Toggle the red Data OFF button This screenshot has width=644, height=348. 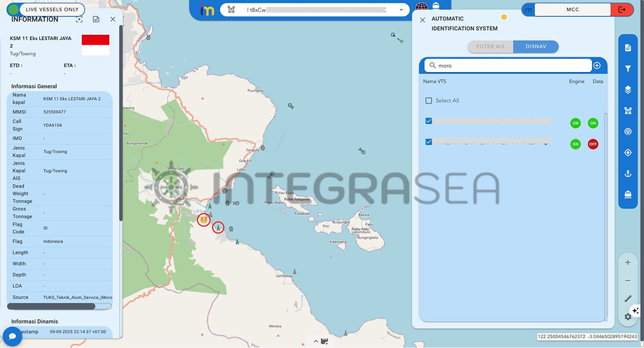tap(593, 144)
